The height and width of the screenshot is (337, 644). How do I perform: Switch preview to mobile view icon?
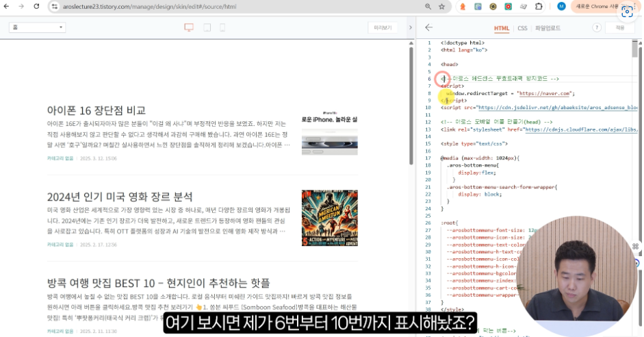222,27
